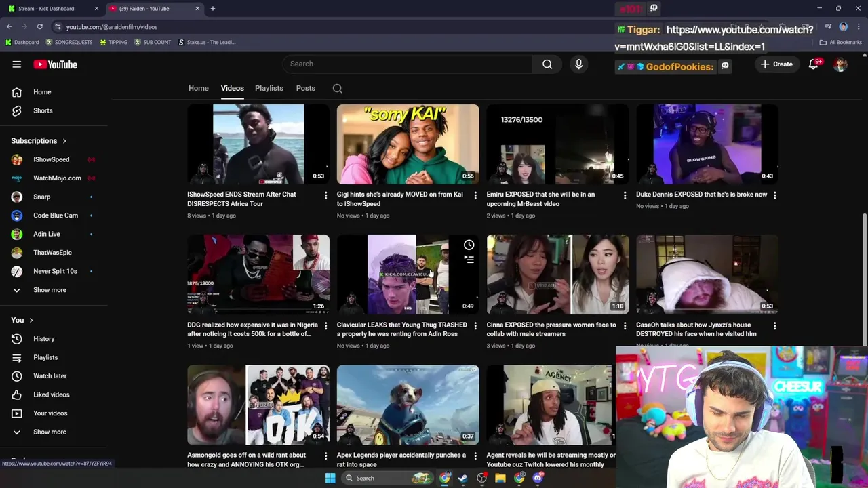This screenshot has width=868, height=488.
Task: Open options for IShowSpeed ENDS Stream video
Action: [325, 195]
